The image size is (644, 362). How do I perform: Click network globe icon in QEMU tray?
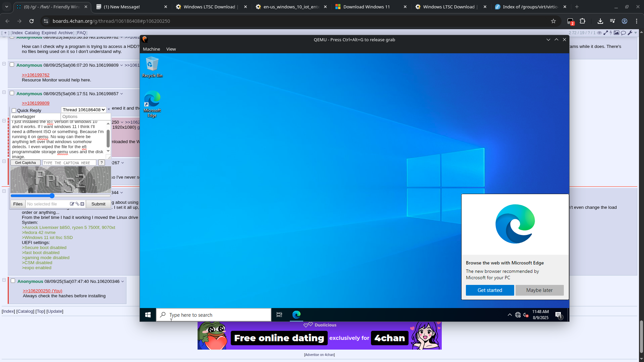point(518,315)
